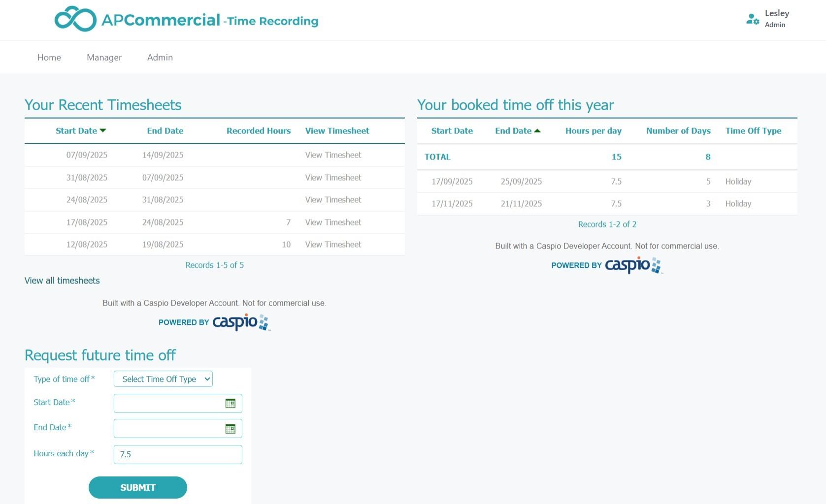
Task: Select the TOTAL row in booked time off
Action: tap(437, 157)
